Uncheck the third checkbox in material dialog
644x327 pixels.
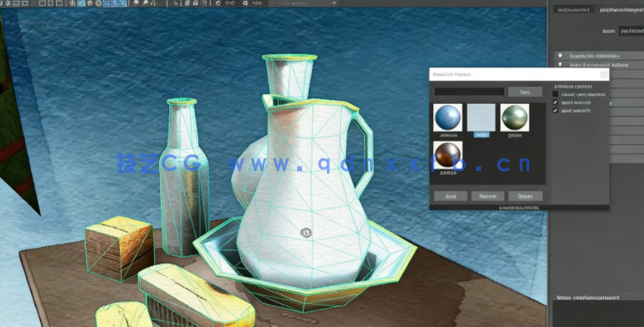557,111
